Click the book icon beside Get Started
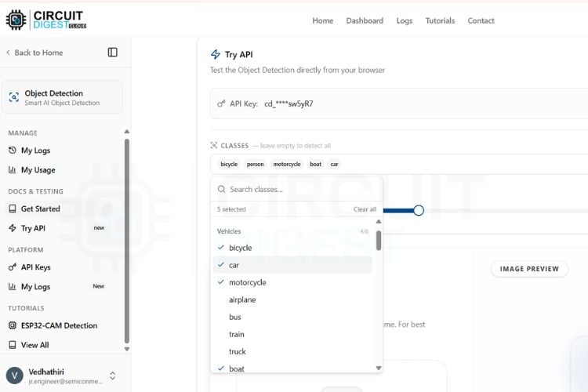Viewport: 588px width, 392px height. coord(13,209)
